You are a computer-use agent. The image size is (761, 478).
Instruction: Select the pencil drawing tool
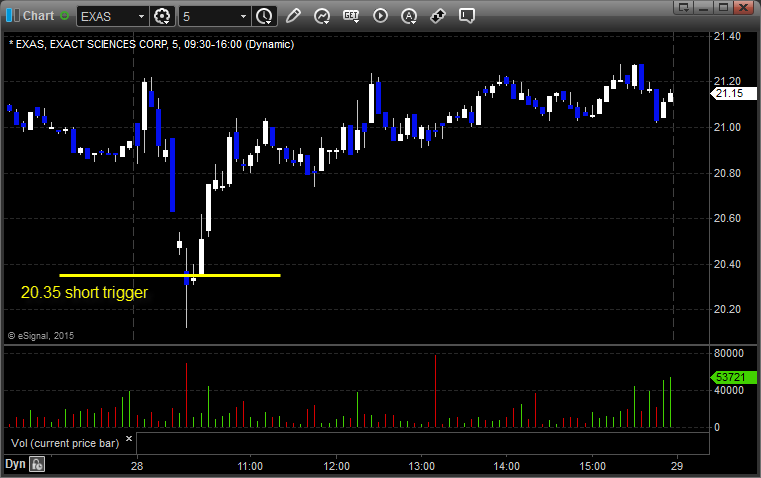point(293,16)
